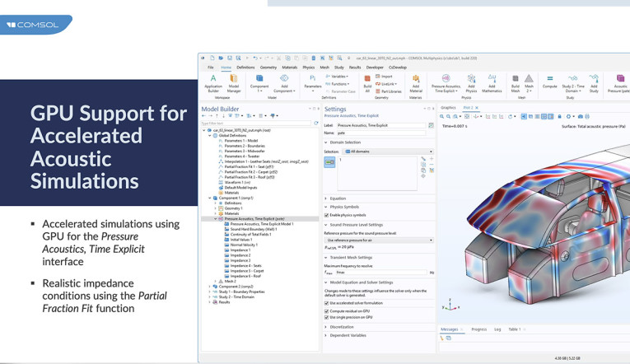Toggle Use single precision on GPU checkbox
This screenshot has height=364, width=630.
point(327,317)
